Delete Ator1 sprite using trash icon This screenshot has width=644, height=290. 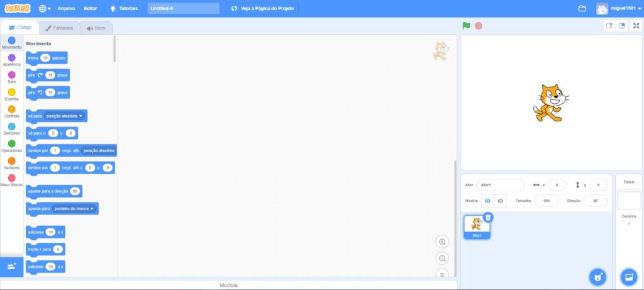[489, 217]
